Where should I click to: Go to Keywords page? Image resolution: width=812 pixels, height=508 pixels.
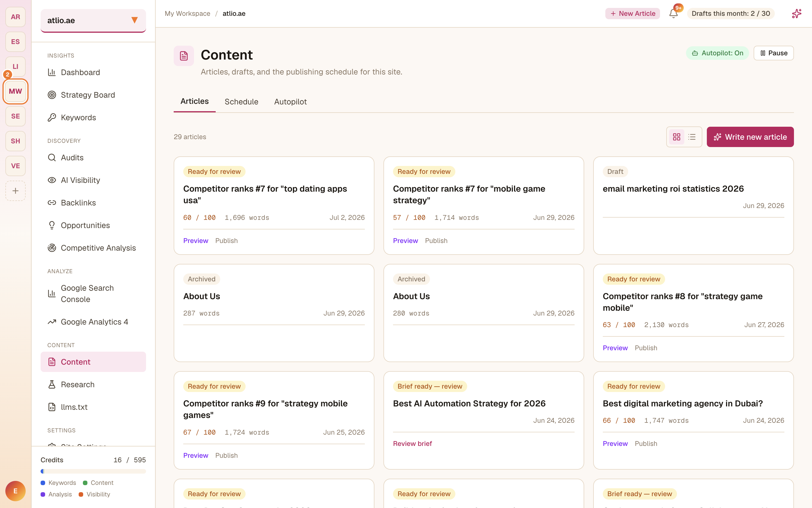tap(93, 117)
